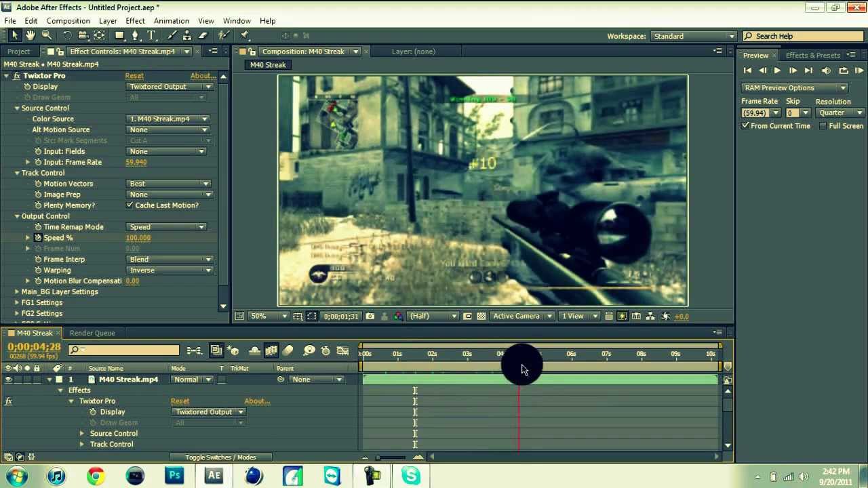Toggle the region of interest icon
The image size is (868, 488).
[x=467, y=316]
